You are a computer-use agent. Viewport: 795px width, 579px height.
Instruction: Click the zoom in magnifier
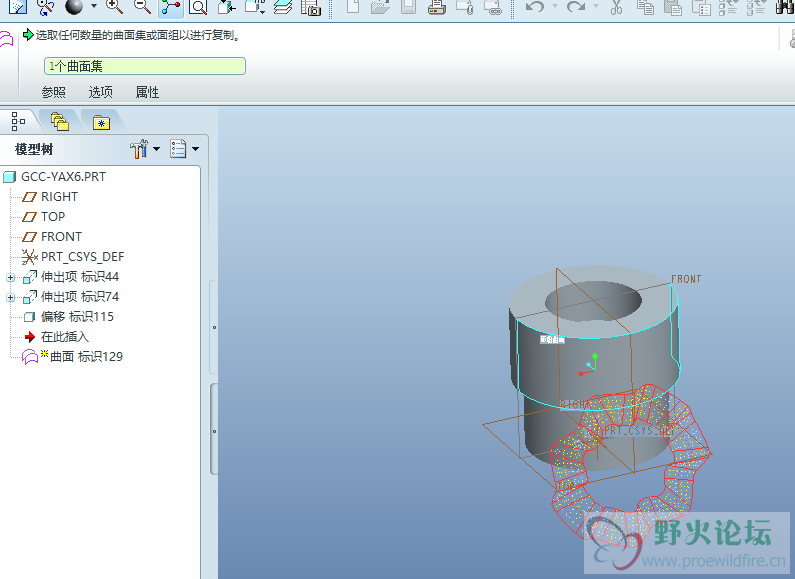tap(115, 7)
